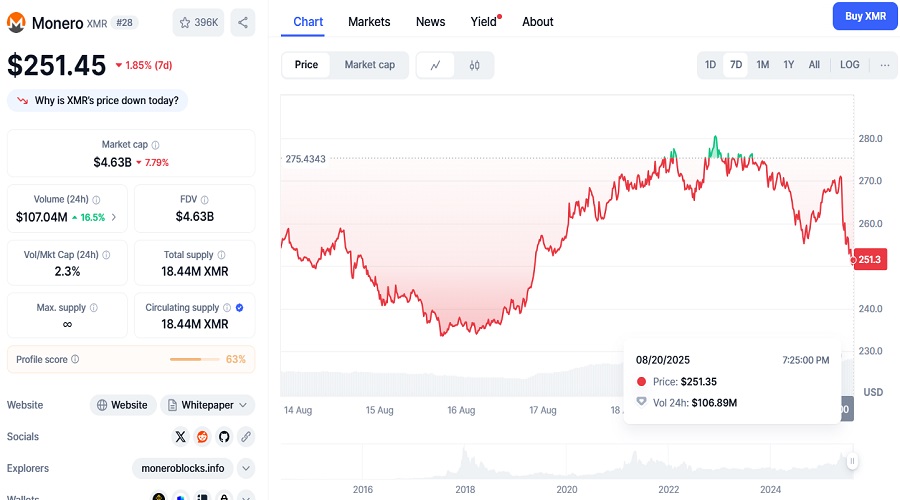Click the 275.4343 reference price label
The width and height of the screenshot is (900, 500).
(x=305, y=159)
